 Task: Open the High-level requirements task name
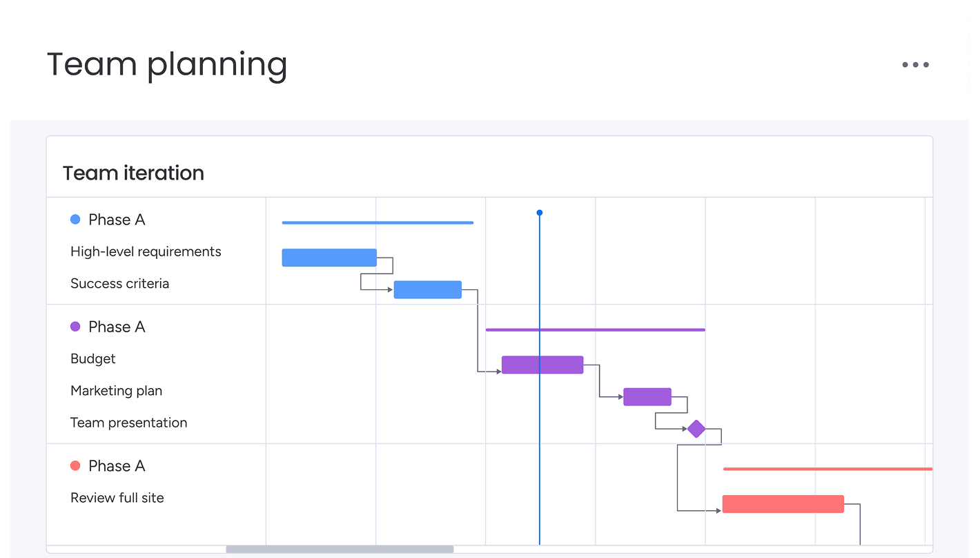pyautogui.click(x=146, y=251)
